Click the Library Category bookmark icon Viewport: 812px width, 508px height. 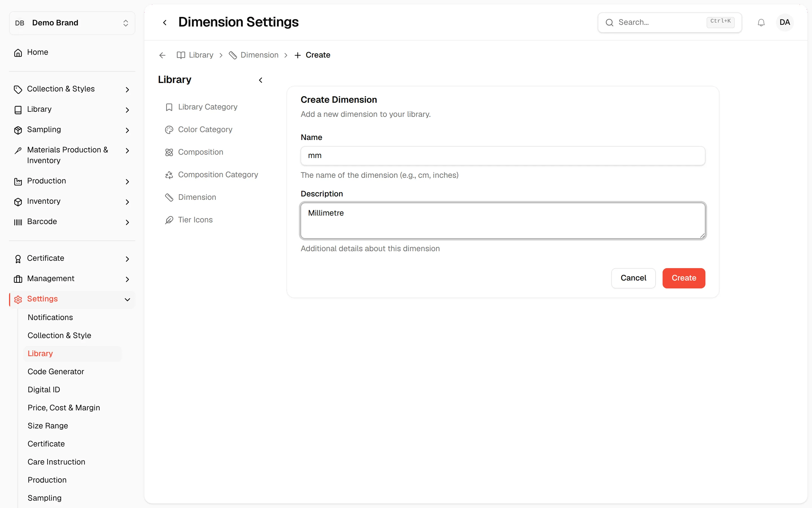coord(169,107)
